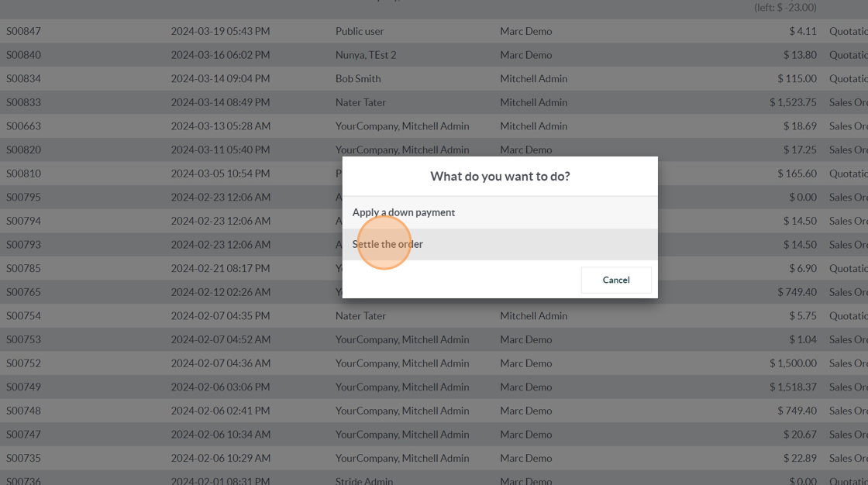868x485 pixels.
Task: Click customer Nunya, TEst 2
Action: point(366,55)
